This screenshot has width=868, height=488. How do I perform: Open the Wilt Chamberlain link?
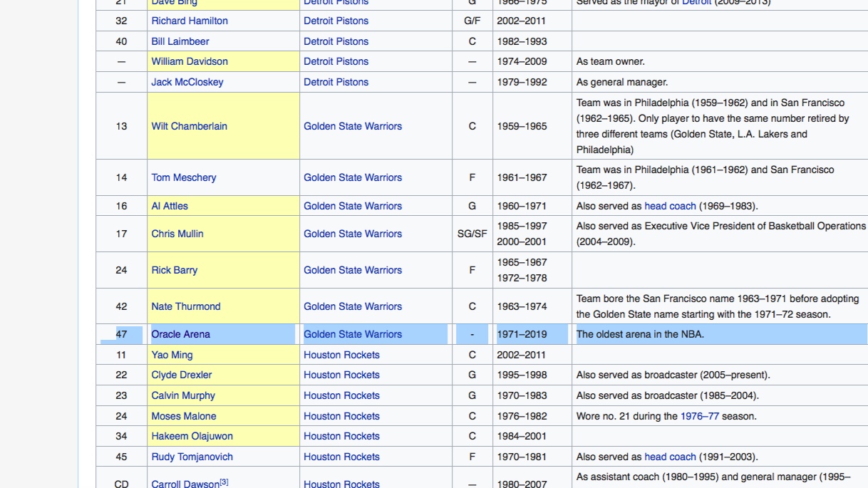click(189, 126)
